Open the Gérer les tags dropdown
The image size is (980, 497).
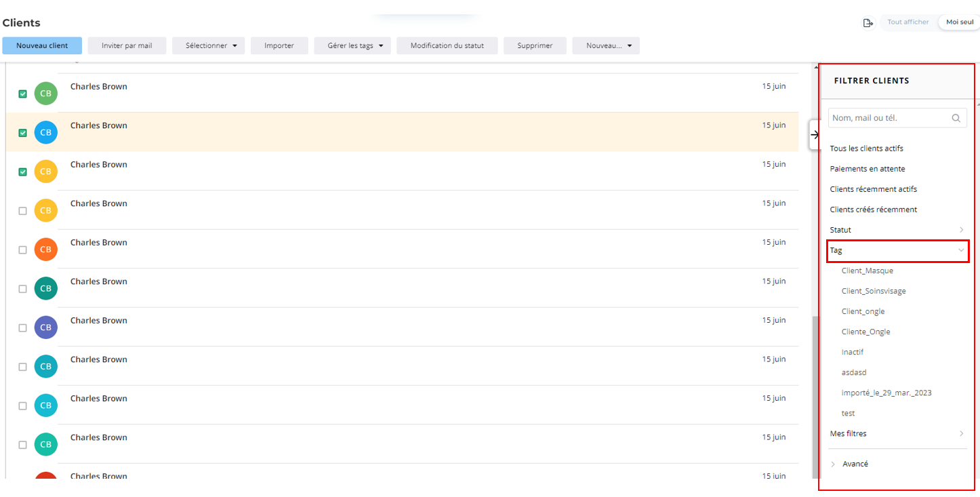coord(352,45)
